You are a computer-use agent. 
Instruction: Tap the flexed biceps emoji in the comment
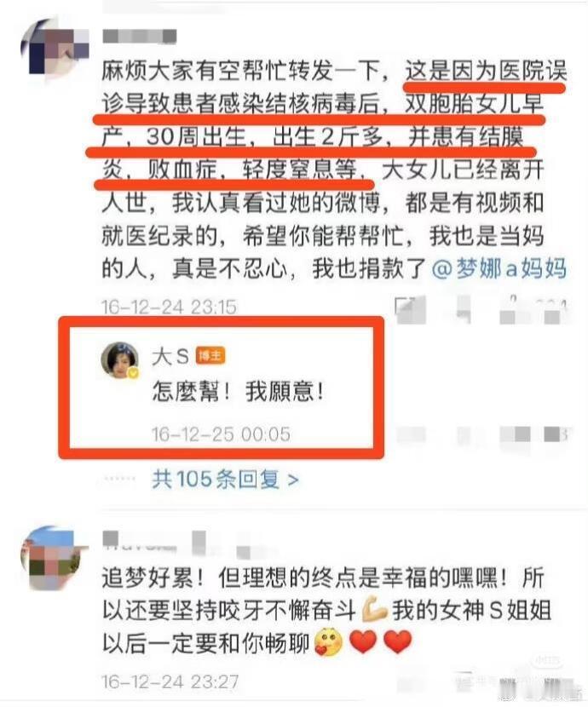click(x=375, y=611)
